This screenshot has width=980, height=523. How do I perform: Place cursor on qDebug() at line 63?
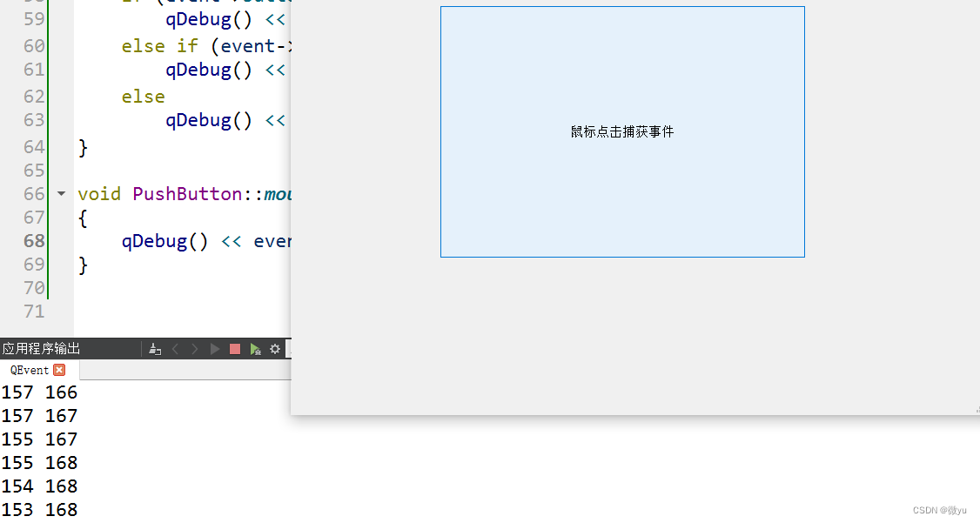[x=209, y=119]
